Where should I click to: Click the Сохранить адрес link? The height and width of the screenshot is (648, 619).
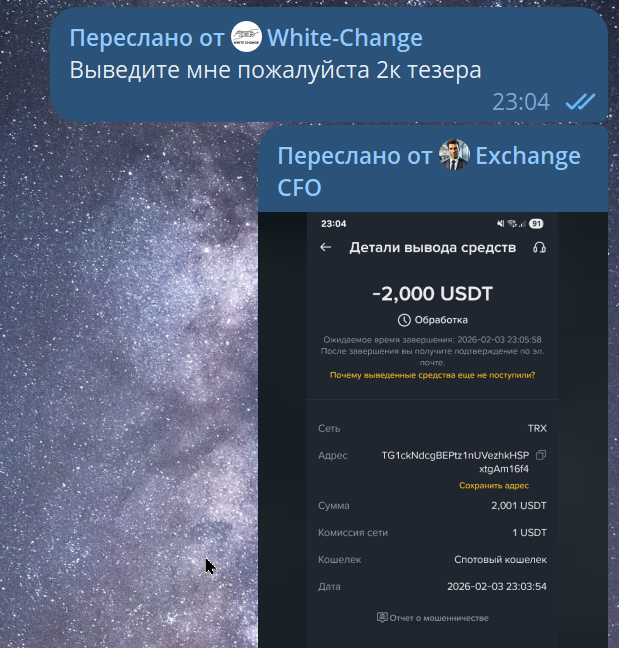coord(494,485)
